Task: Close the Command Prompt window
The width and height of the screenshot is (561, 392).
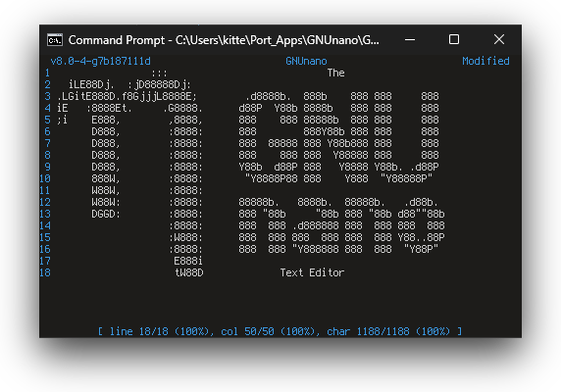Action: (x=499, y=39)
